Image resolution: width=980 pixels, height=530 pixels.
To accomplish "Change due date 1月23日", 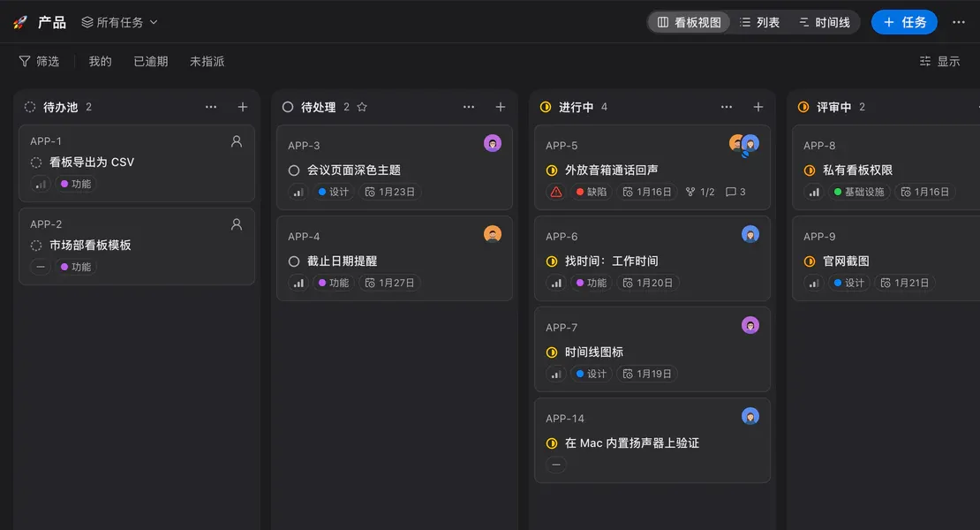I will [390, 192].
